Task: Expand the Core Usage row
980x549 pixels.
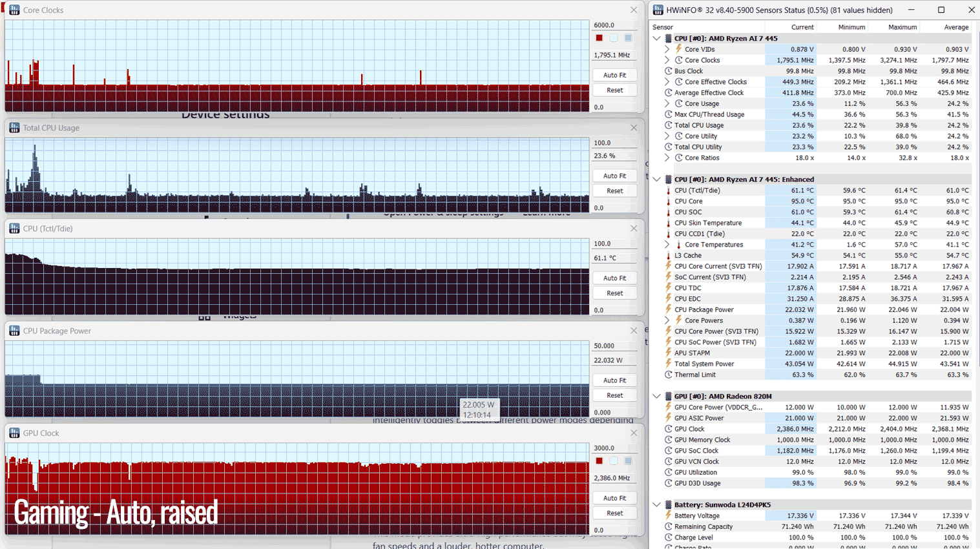Action: click(667, 103)
